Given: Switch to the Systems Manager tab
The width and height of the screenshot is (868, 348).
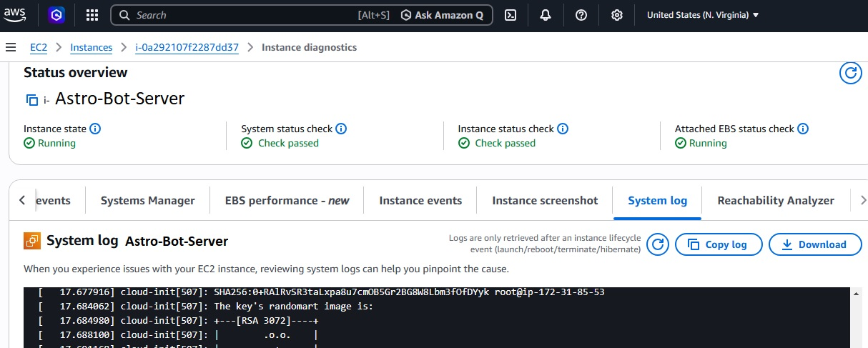Looking at the screenshot, I should pos(147,201).
